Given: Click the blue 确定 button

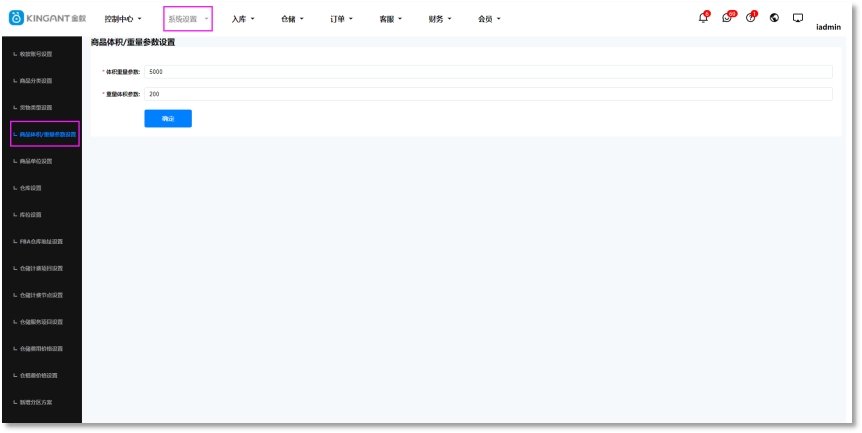Looking at the screenshot, I should [168, 118].
